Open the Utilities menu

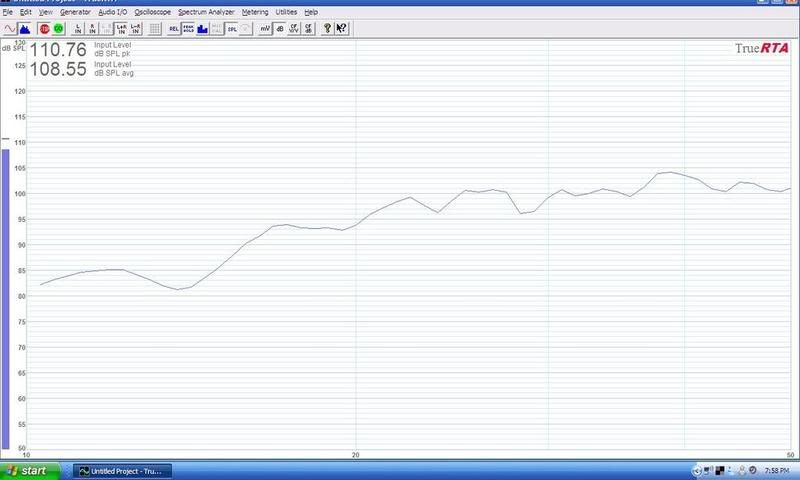tap(286, 12)
